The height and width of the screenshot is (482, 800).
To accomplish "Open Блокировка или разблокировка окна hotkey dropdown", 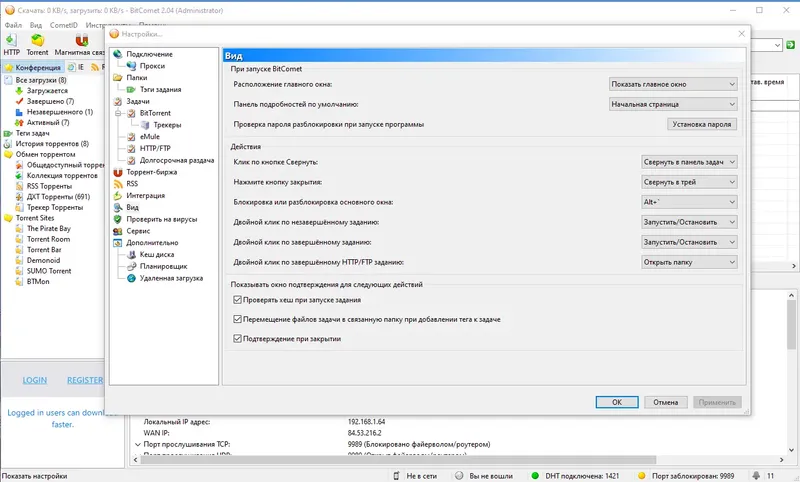I will [689, 202].
